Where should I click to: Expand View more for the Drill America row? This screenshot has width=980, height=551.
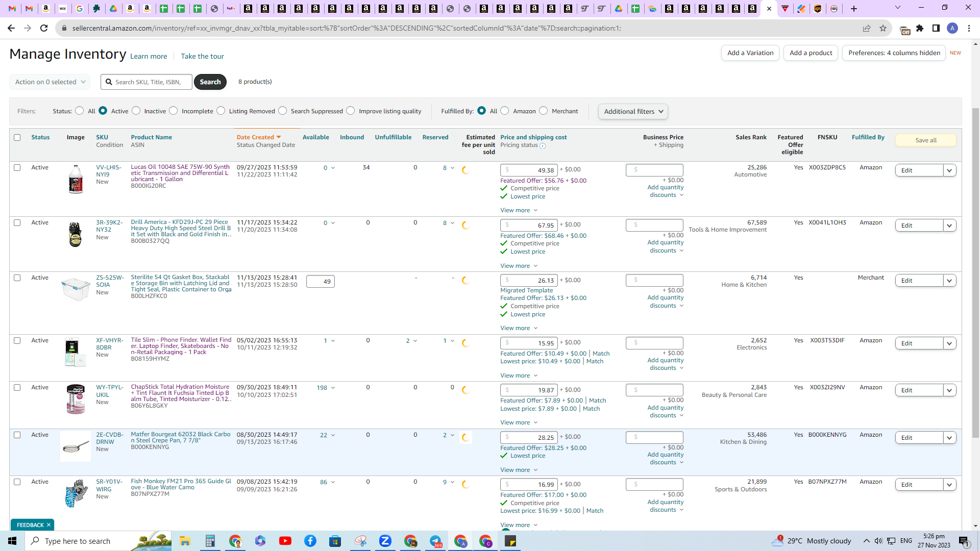click(519, 266)
